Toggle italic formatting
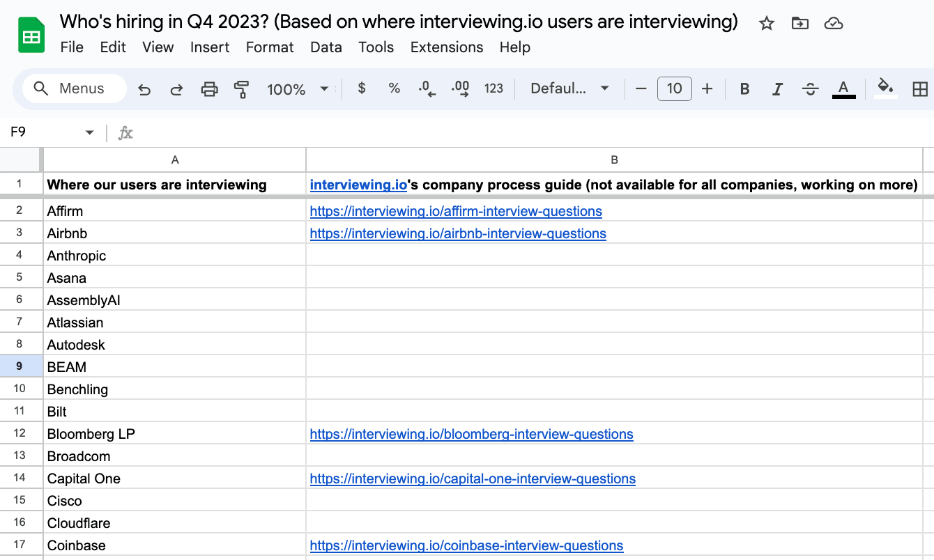Screen dimensions: 934x560 pyautogui.click(x=777, y=88)
